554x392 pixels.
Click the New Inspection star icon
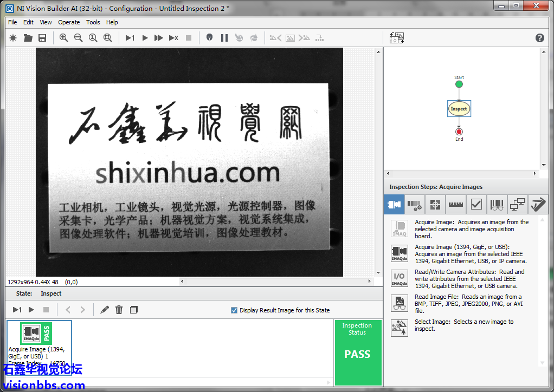point(14,38)
